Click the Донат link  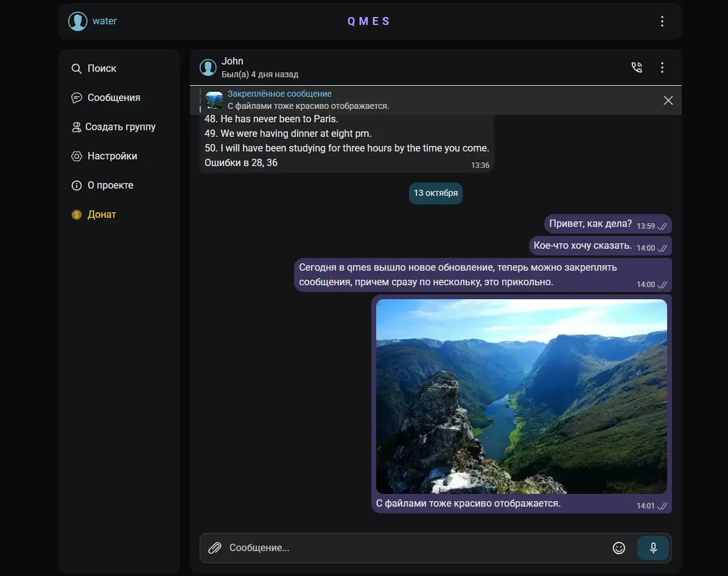[94, 215]
